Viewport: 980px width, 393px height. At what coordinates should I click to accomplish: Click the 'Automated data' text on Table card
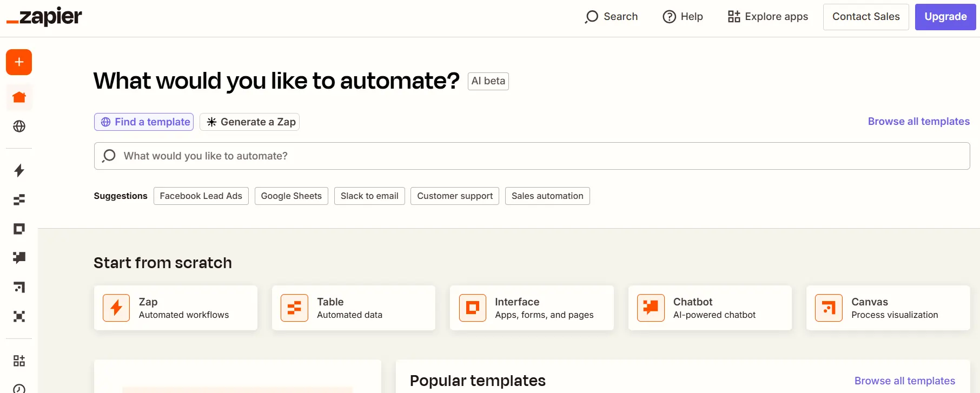tap(349, 315)
